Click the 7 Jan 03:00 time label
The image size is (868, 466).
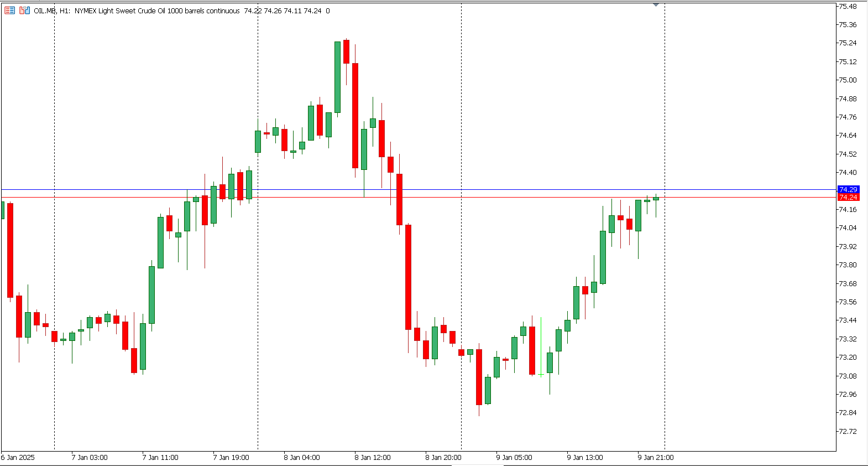tap(90, 457)
